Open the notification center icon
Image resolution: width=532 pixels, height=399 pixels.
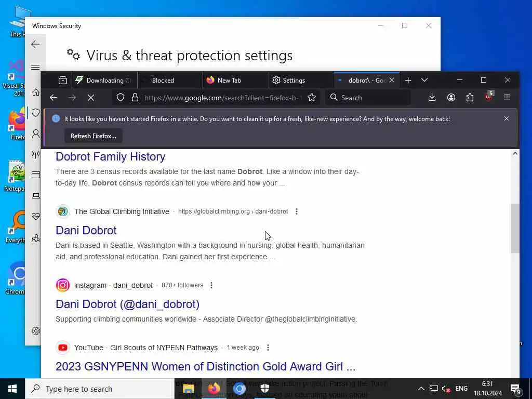point(516,389)
